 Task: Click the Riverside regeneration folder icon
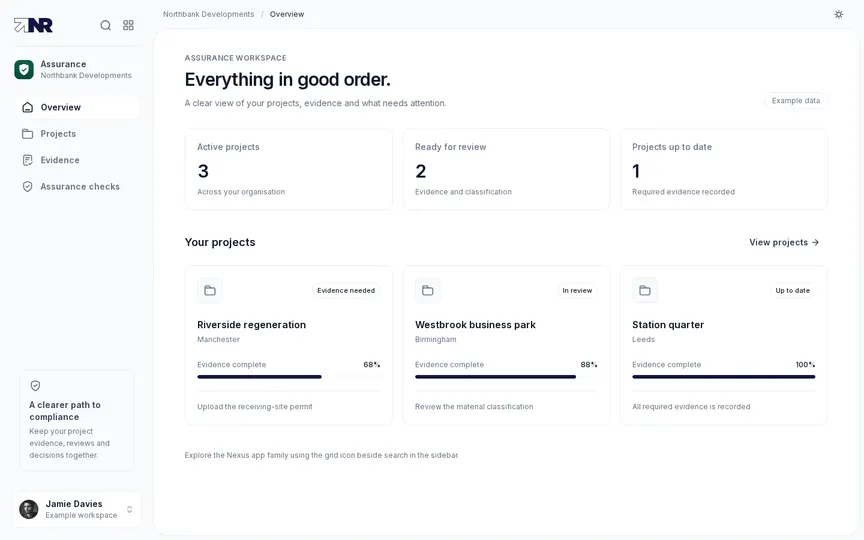210,290
